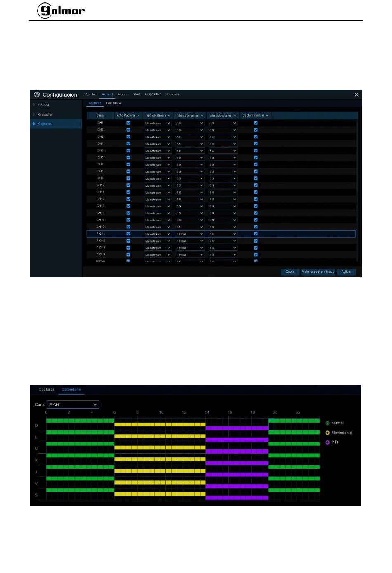
Task: Open the Canal IP CH1 dropdown
Action: point(73,404)
